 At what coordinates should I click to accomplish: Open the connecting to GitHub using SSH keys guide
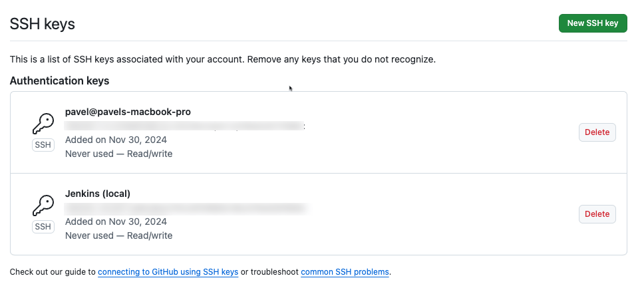click(168, 272)
